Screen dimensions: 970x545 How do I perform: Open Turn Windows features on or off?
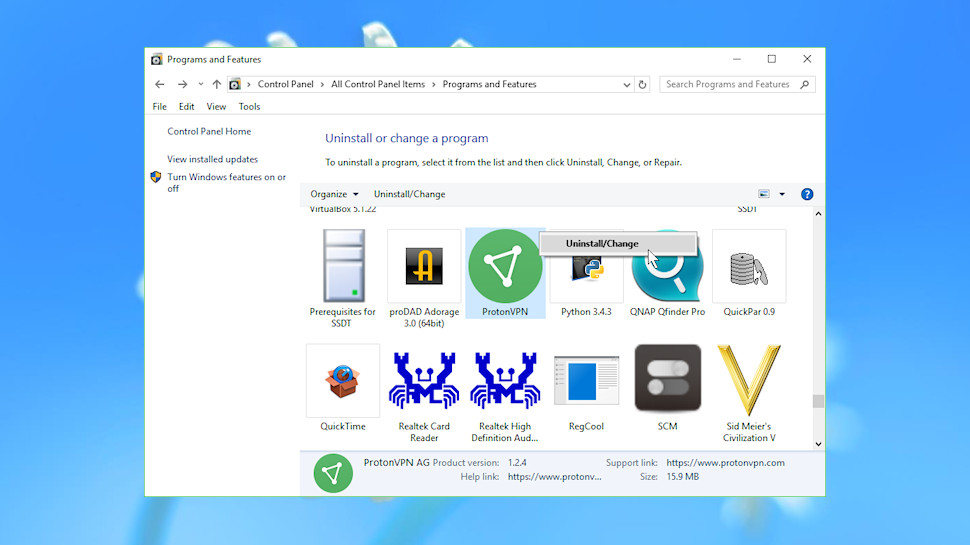226,182
